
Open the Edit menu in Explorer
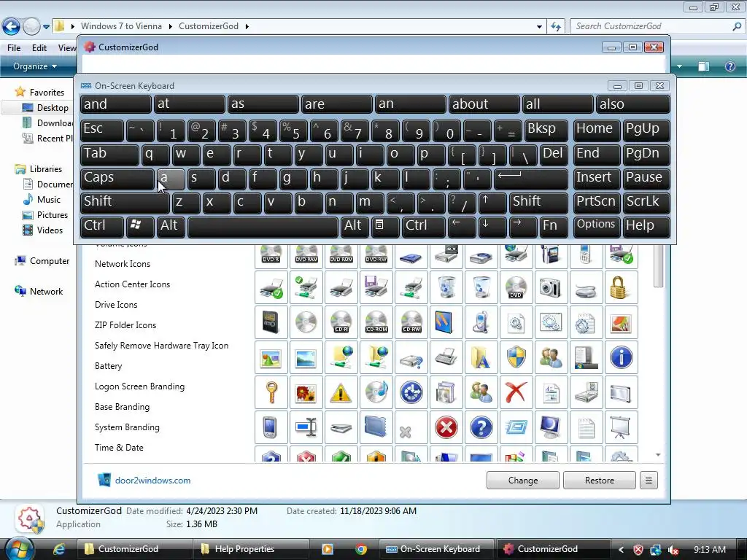pyautogui.click(x=39, y=48)
